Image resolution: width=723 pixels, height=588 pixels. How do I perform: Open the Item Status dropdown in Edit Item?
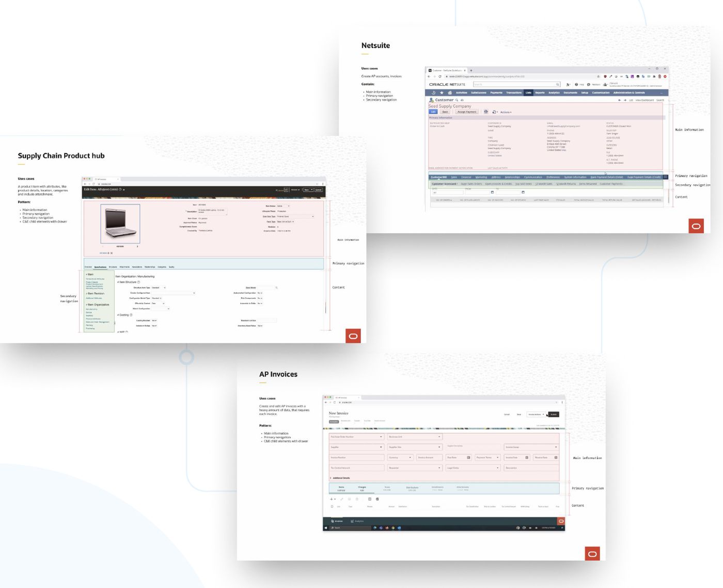[284, 206]
